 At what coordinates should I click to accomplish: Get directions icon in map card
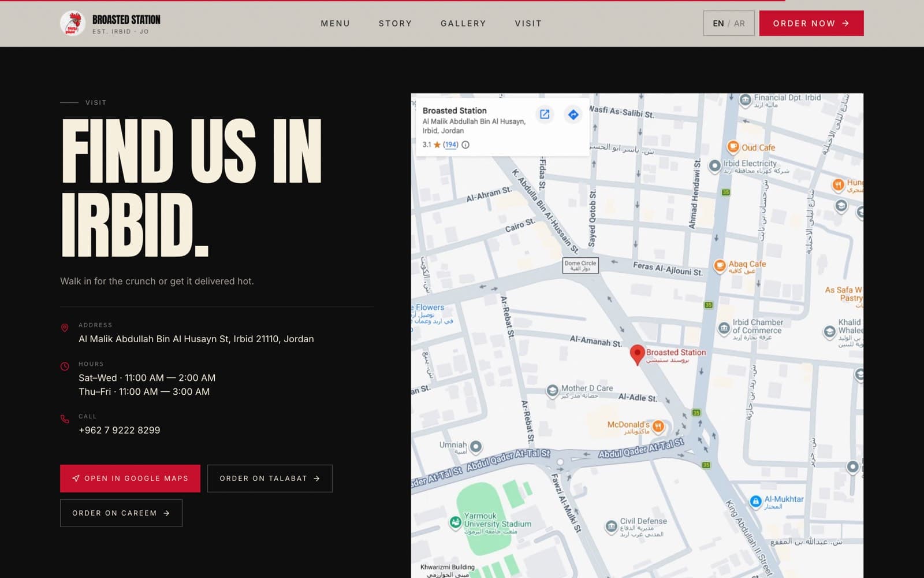click(x=573, y=114)
